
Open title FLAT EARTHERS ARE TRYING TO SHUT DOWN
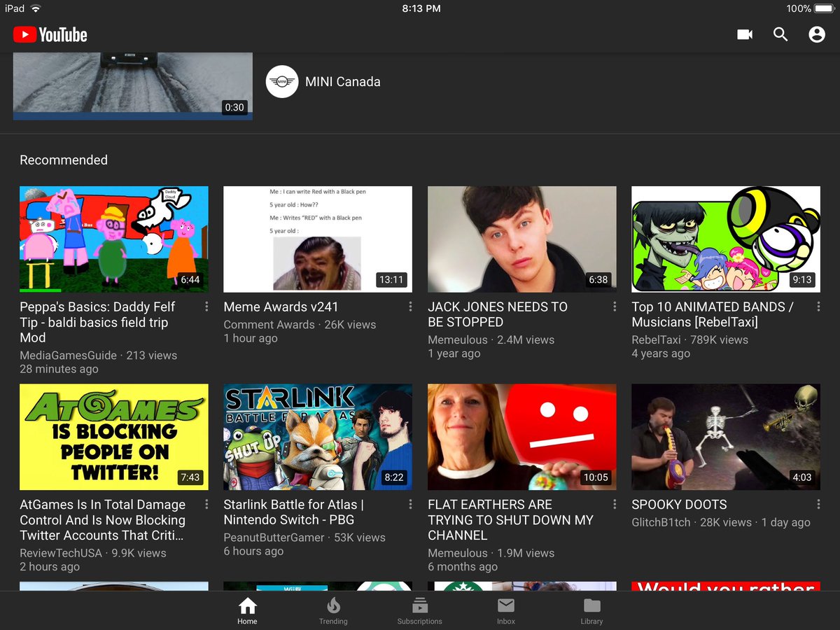pos(510,520)
